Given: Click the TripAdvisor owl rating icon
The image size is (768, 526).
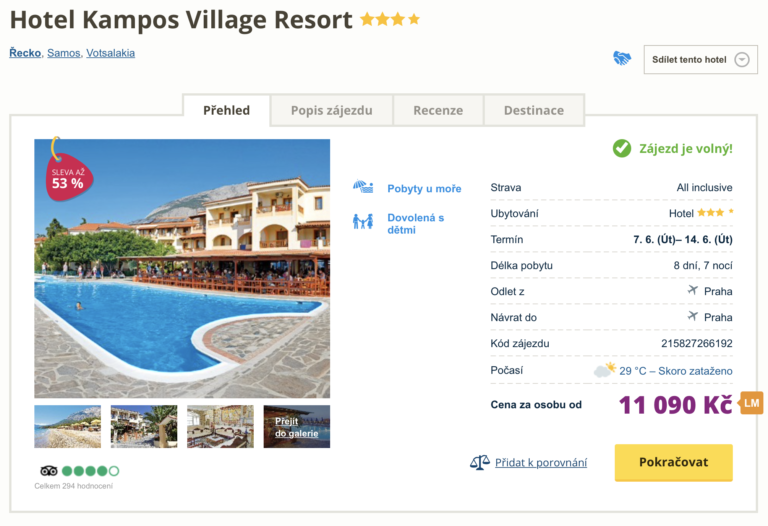Looking at the screenshot, I should [x=49, y=470].
